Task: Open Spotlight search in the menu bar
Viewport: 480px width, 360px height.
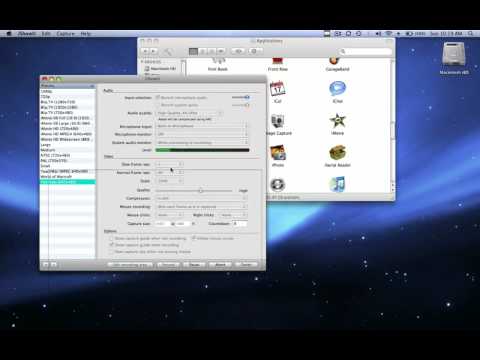Action: (x=471, y=34)
